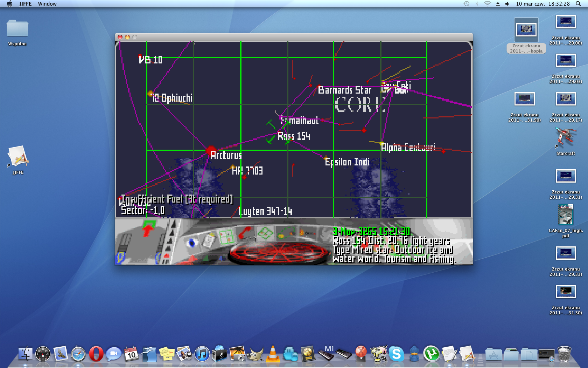Open the Apple menu
The image size is (588, 368).
point(9,4)
